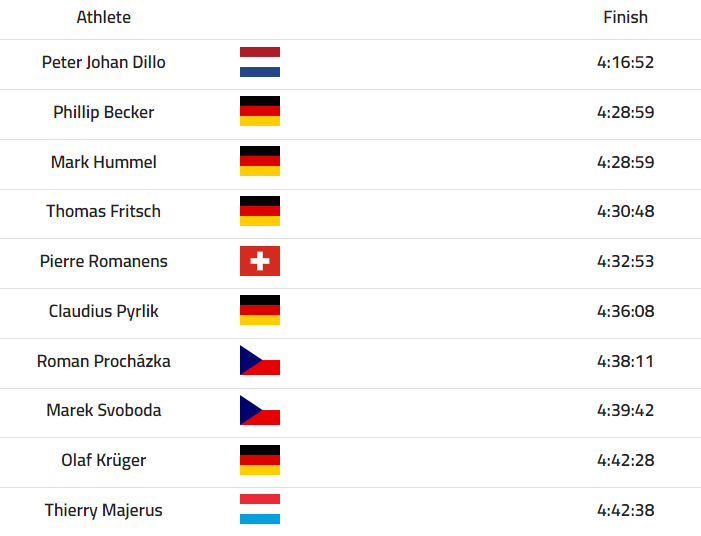Click finish time 4:42:38

(625, 510)
